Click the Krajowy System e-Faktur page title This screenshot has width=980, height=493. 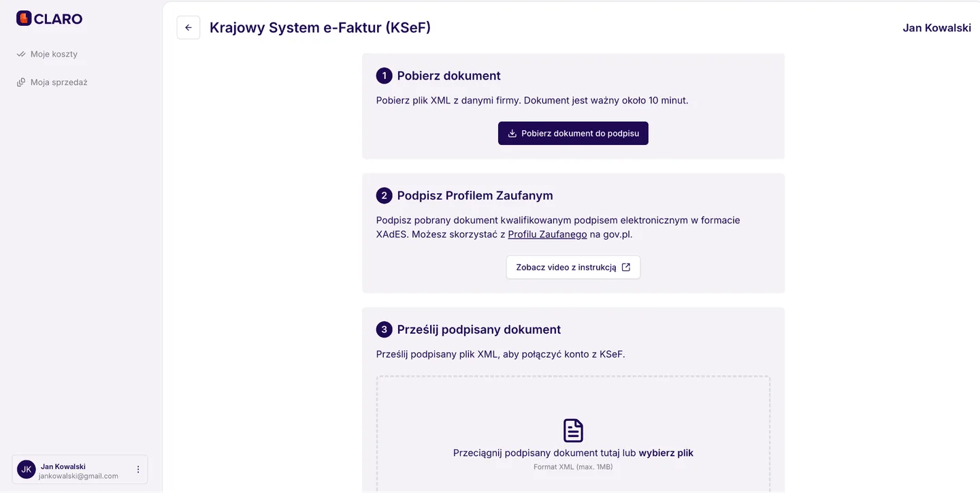[320, 28]
